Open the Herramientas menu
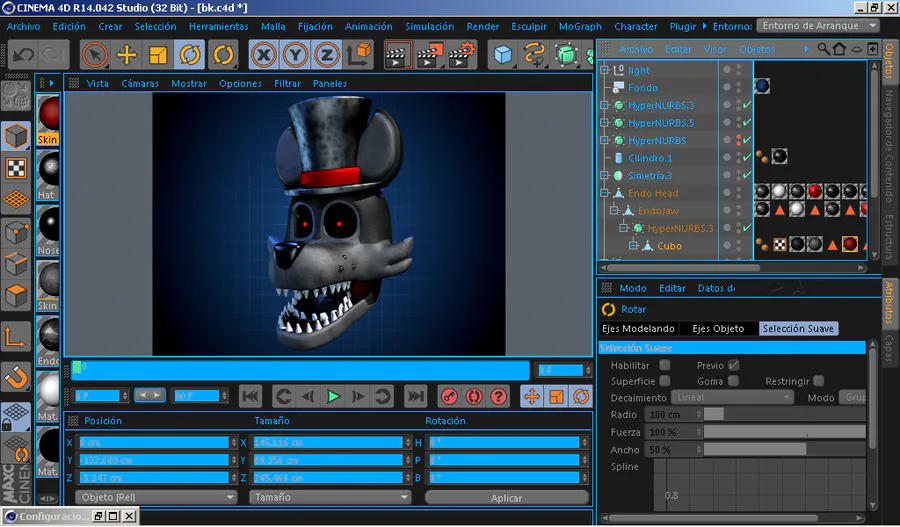This screenshot has height=527, width=900. [x=219, y=26]
